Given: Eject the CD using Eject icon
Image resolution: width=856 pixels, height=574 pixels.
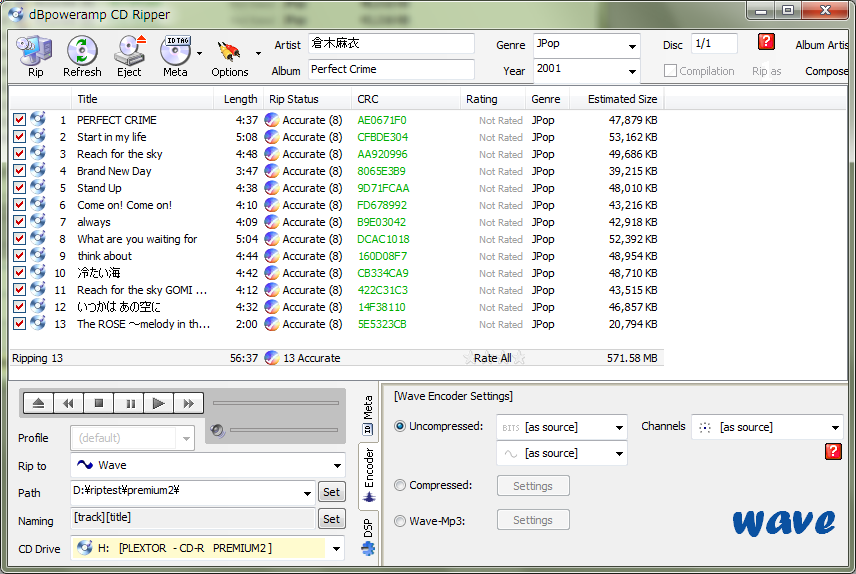Looking at the screenshot, I should tap(129, 56).
